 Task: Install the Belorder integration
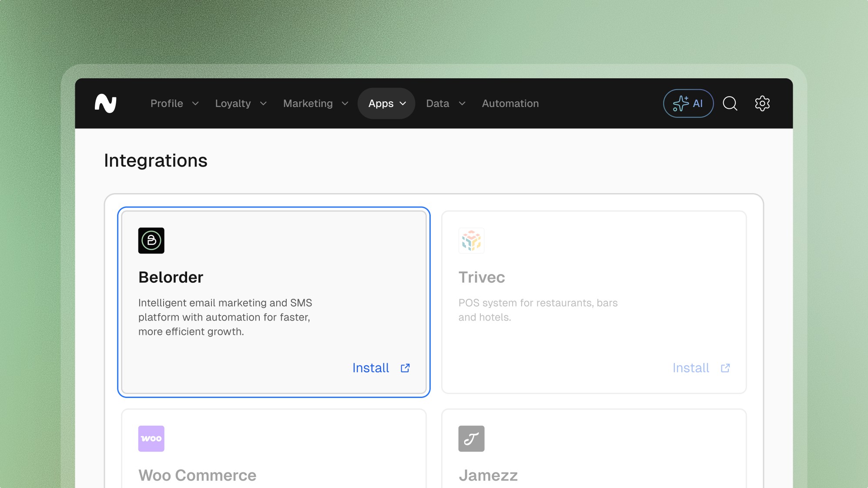(371, 368)
